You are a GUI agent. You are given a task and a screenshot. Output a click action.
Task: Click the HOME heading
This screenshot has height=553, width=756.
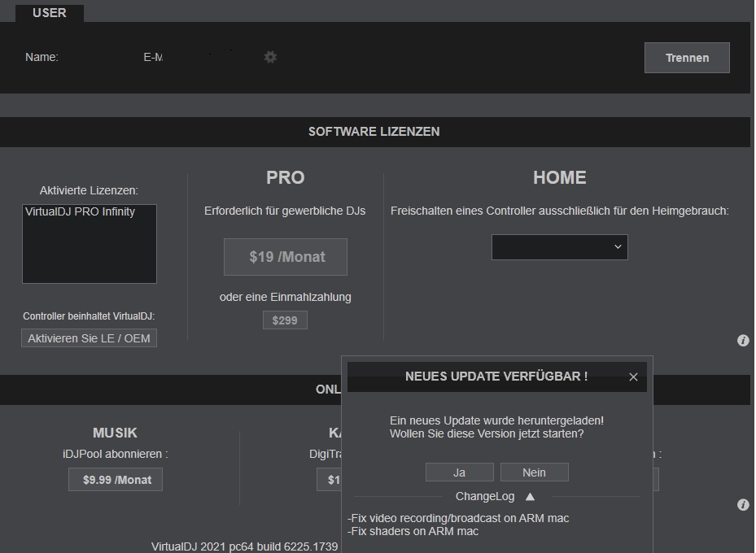559,177
